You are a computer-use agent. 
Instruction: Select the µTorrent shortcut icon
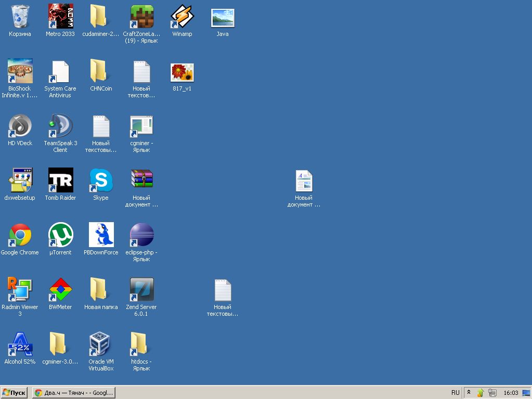tap(60, 235)
